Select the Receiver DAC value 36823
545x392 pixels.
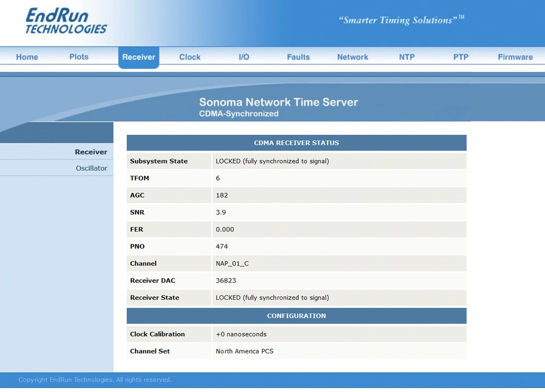(x=226, y=280)
